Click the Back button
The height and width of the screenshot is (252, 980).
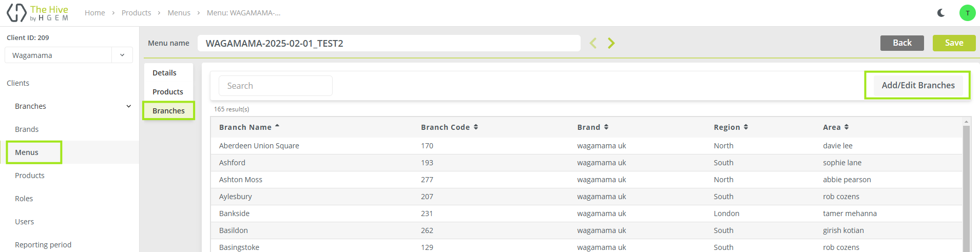901,43
